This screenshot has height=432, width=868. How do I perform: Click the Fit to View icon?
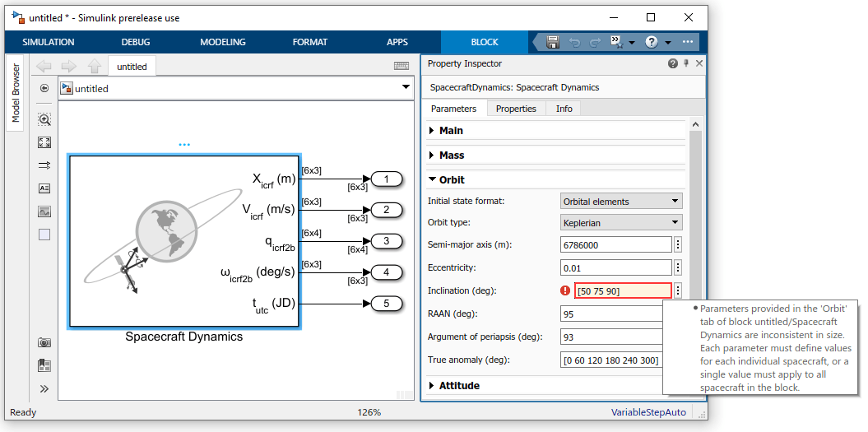44,142
